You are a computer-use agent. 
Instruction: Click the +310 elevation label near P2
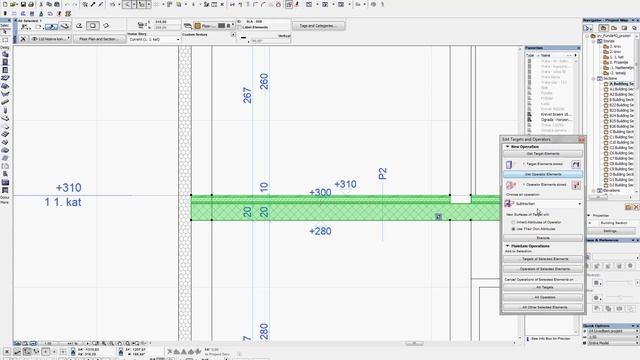click(345, 184)
